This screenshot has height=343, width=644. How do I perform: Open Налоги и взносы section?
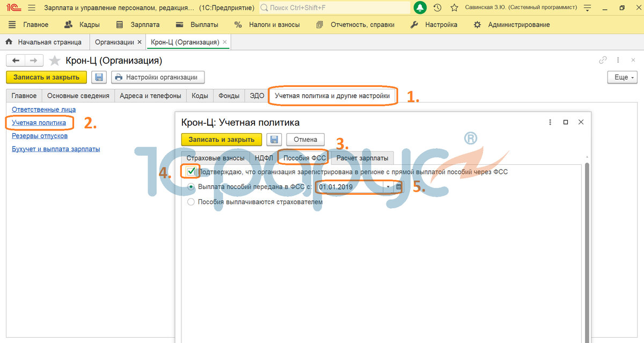click(267, 25)
